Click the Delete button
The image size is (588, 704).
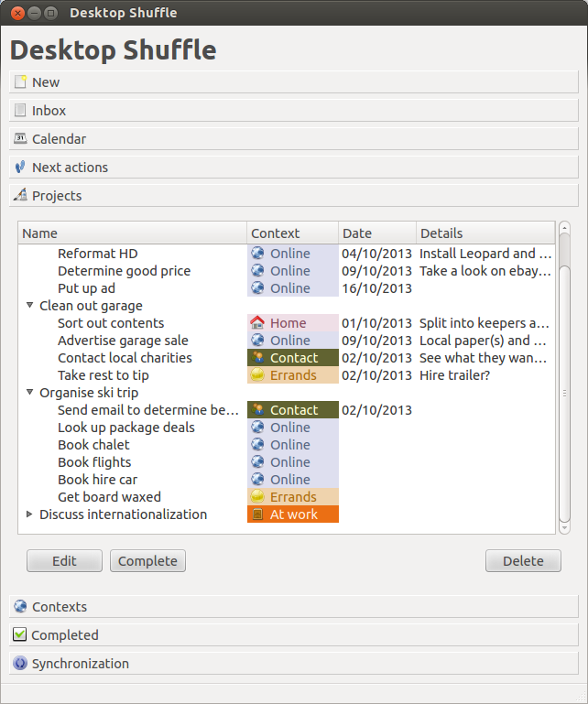pos(523,561)
